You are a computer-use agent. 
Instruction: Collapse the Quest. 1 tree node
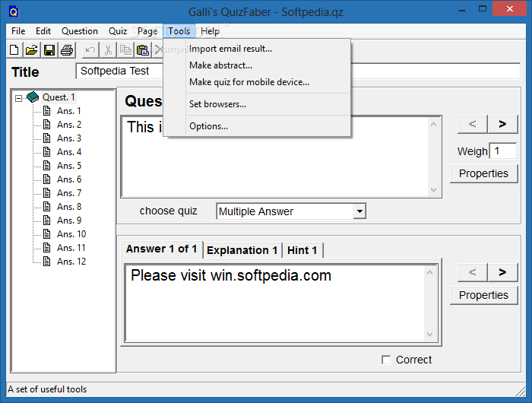coord(19,98)
